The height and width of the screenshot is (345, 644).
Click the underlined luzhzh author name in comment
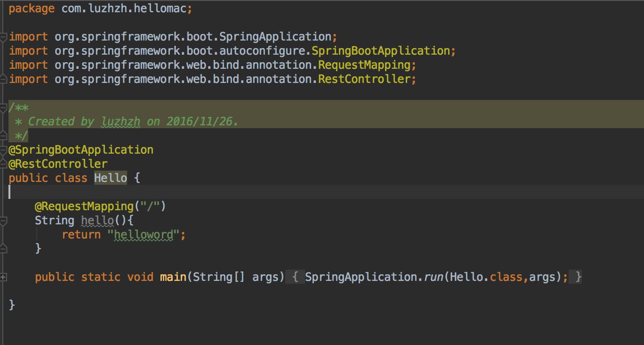pyautogui.click(x=121, y=122)
